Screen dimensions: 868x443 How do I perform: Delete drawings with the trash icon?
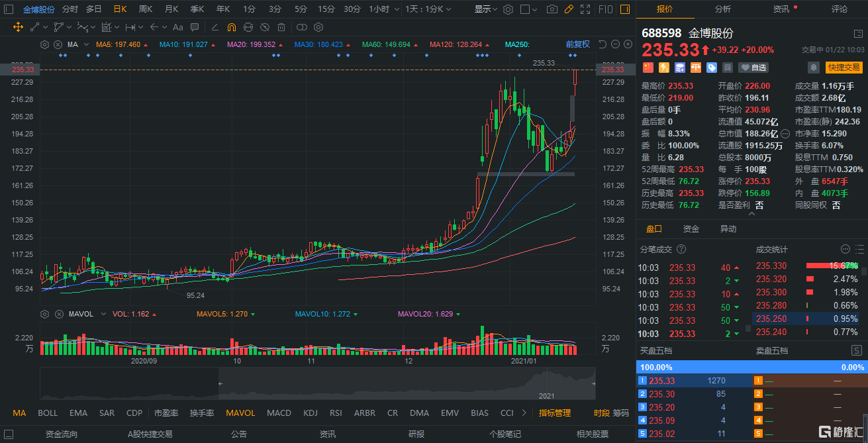[281, 27]
